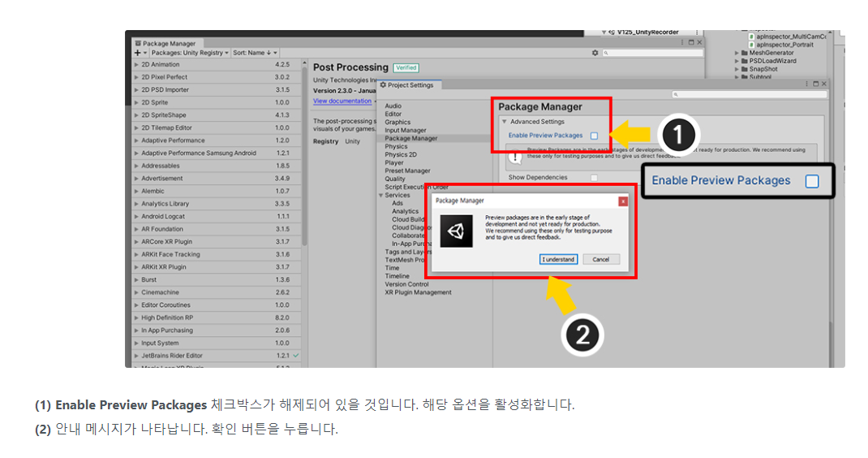
Task: Expand the 2D PSD Importer package arrow
Action: pyautogui.click(x=137, y=90)
